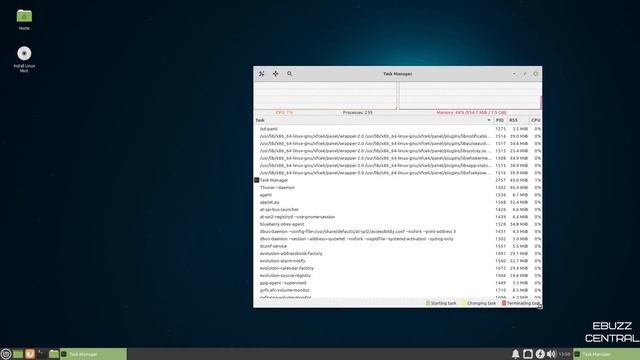
Task: Select evolution-source-registry process
Action: [398, 276]
